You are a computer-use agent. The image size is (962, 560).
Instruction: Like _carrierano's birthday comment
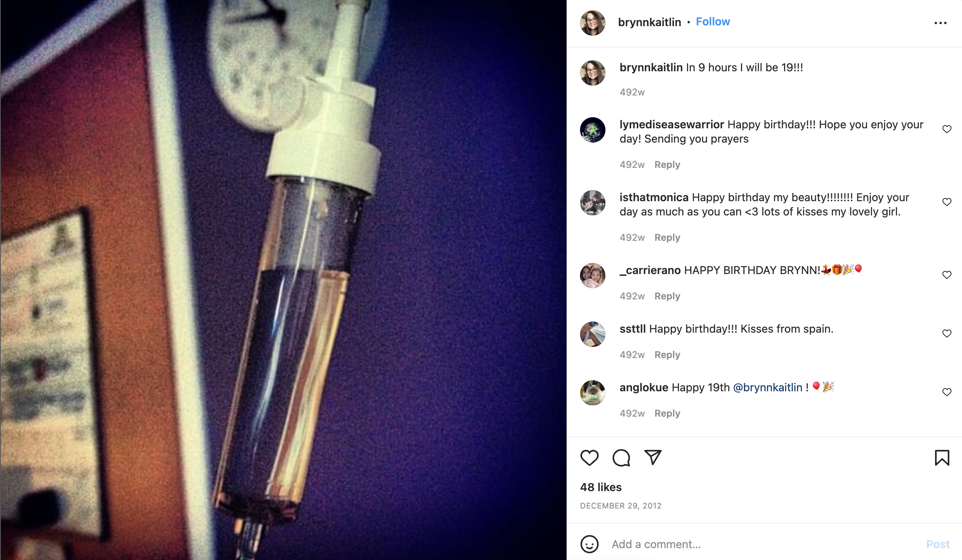947,275
